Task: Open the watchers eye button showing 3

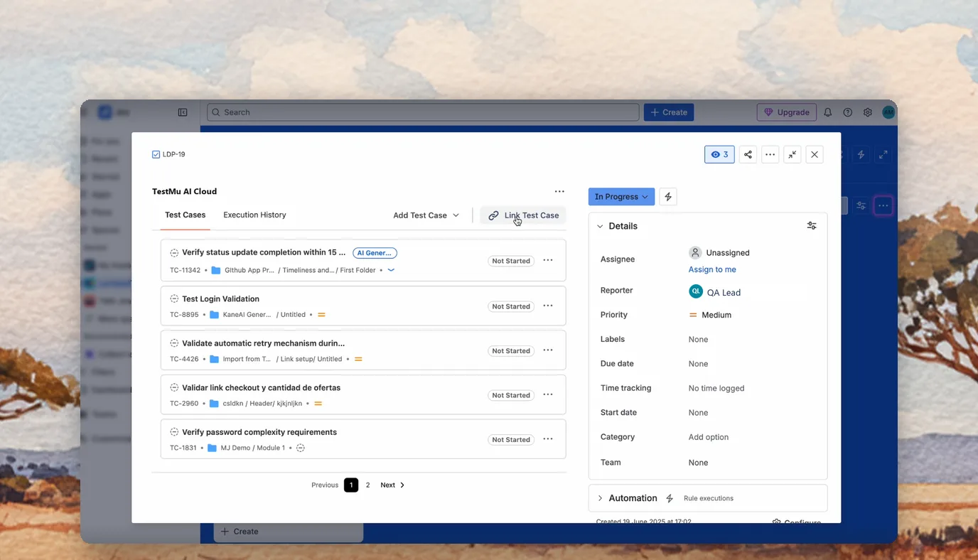Action: (x=719, y=154)
